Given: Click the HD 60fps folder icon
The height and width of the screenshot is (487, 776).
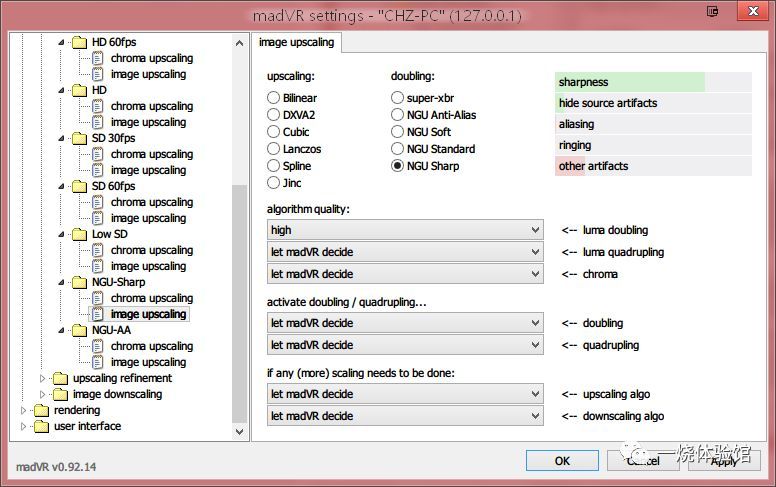Looking at the screenshot, I should [x=79, y=42].
